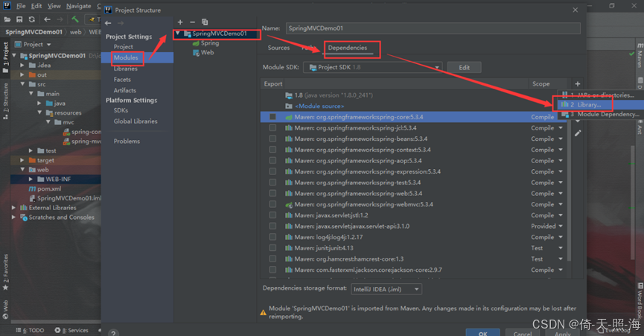Click the dependencies list vertical scrollbar
This screenshot has width=644, height=336.
point(569,177)
